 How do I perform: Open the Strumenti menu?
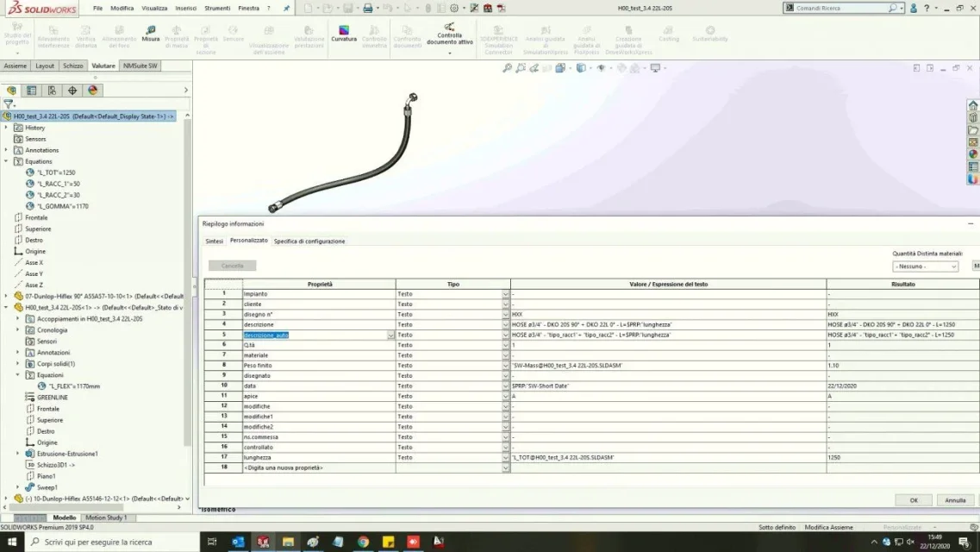pyautogui.click(x=217, y=8)
